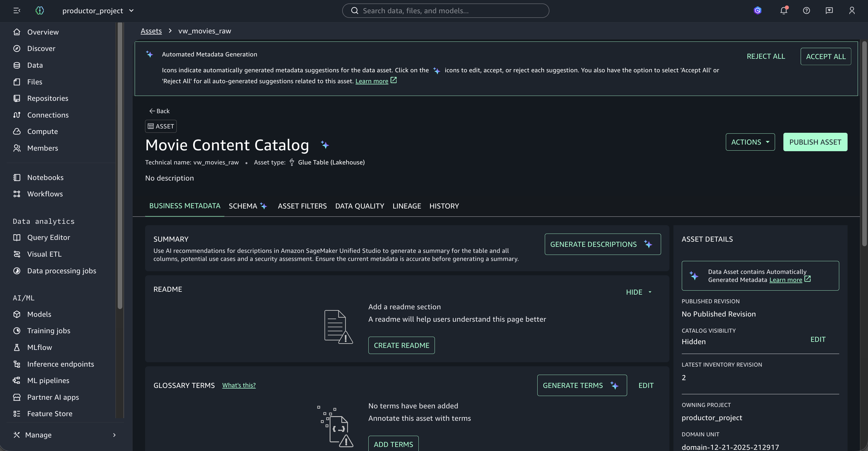This screenshot has height=451, width=868.
Task: Click the notifications bell icon
Action: [x=783, y=10]
